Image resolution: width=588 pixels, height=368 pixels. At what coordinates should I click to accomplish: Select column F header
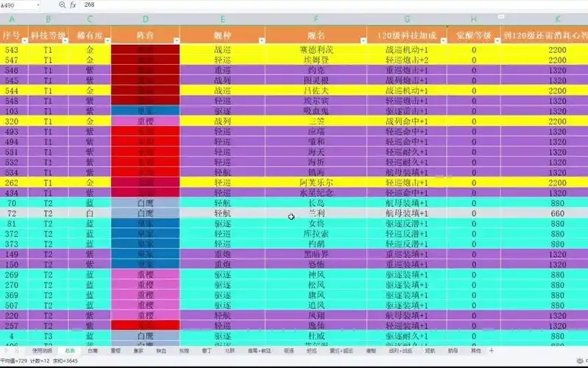tap(316, 19)
